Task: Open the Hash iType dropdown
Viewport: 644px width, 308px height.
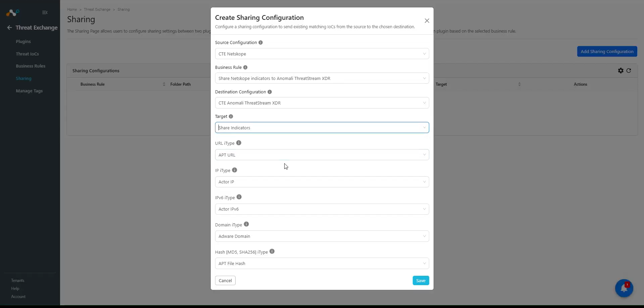Action: (x=322, y=263)
